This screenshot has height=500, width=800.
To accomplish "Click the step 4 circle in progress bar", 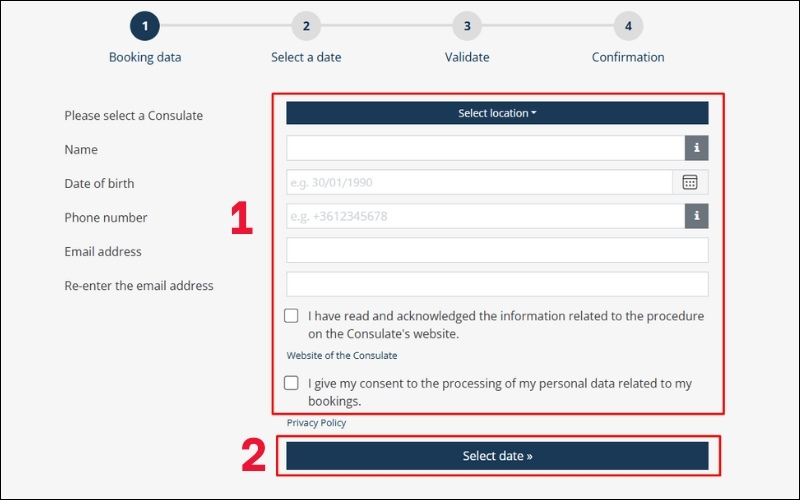I will (x=628, y=26).
